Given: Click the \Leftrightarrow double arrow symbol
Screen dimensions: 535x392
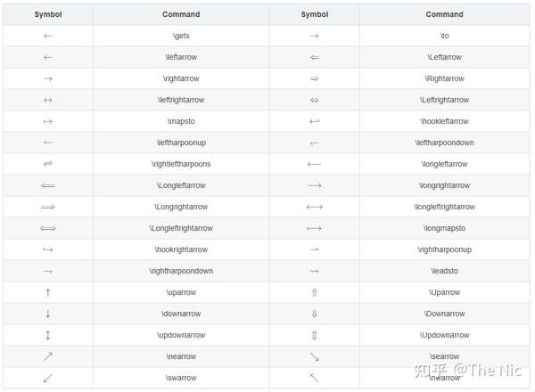Looking at the screenshot, I should pyautogui.click(x=314, y=100).
